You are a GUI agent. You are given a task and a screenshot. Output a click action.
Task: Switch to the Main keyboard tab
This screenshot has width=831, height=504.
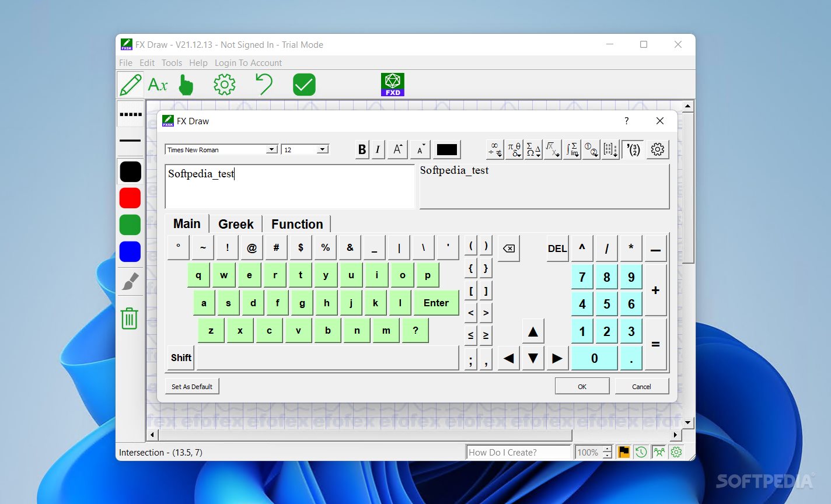187,224
